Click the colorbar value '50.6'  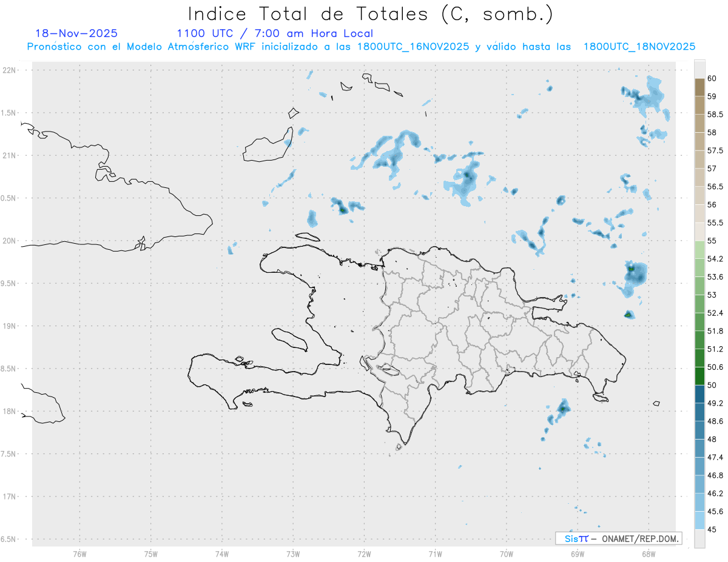[x=715, y=367]
